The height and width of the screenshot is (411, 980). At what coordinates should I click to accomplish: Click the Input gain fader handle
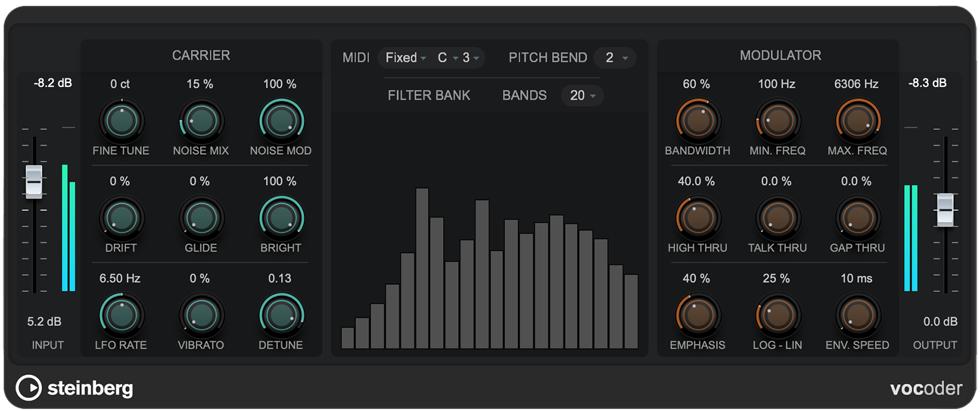point(33,181)
